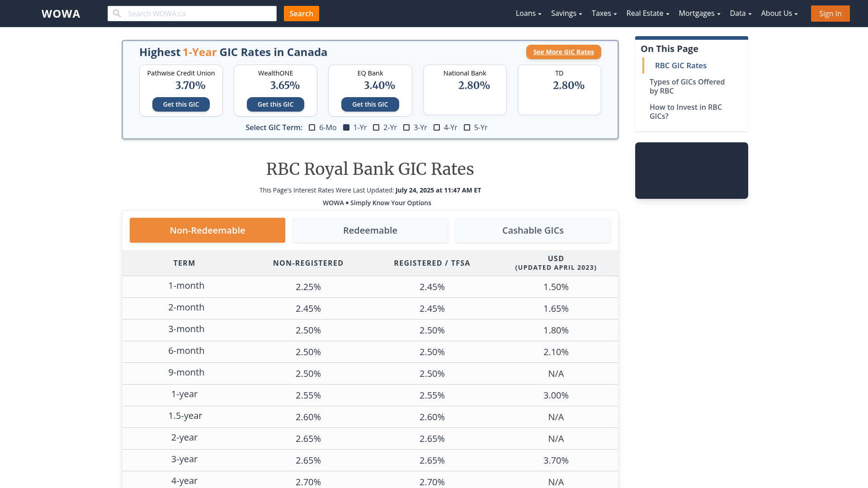Image resolution: width=868 pixels, height=488 pixels.
Task: Check the 4-Yr GIC term box
Action: point(437,127)
